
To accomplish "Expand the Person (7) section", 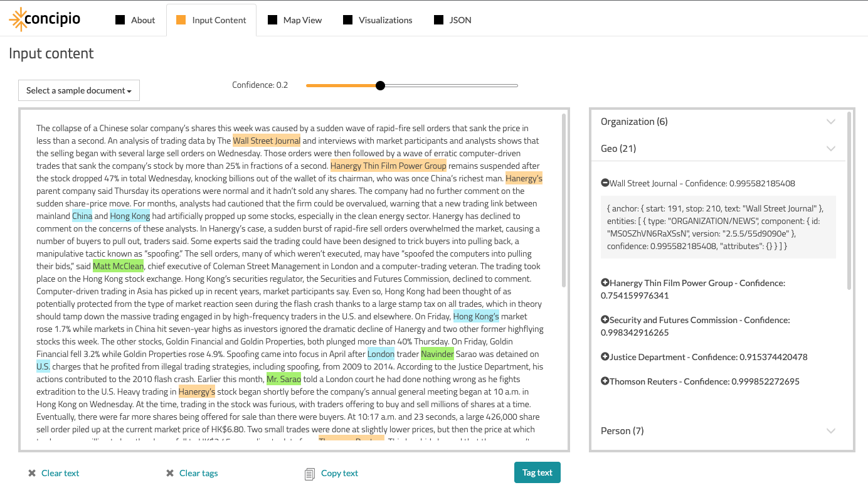I will tap(831, 431).
